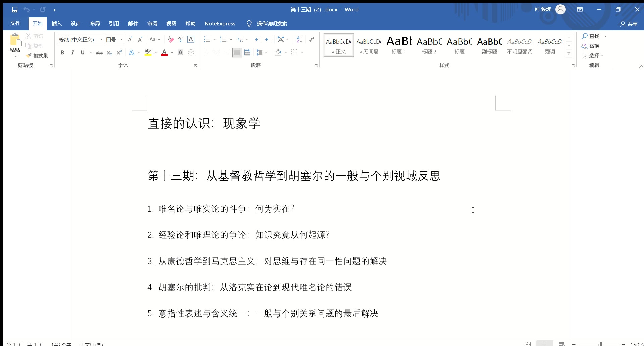Image resolution: width=644 pixels, height=346 pixels.
Task: Toggle bold formatting
Action: [62, 53]
